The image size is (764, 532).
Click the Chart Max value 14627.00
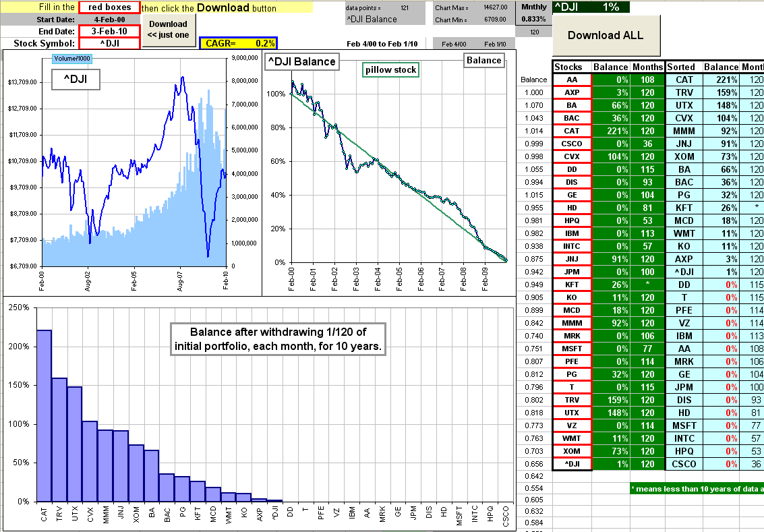496,7
